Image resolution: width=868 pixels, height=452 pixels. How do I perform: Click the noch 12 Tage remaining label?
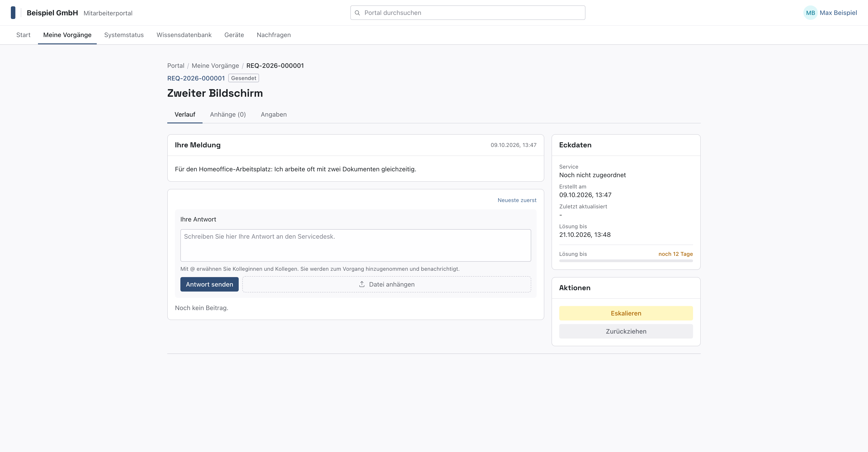[x=676, y=254]
